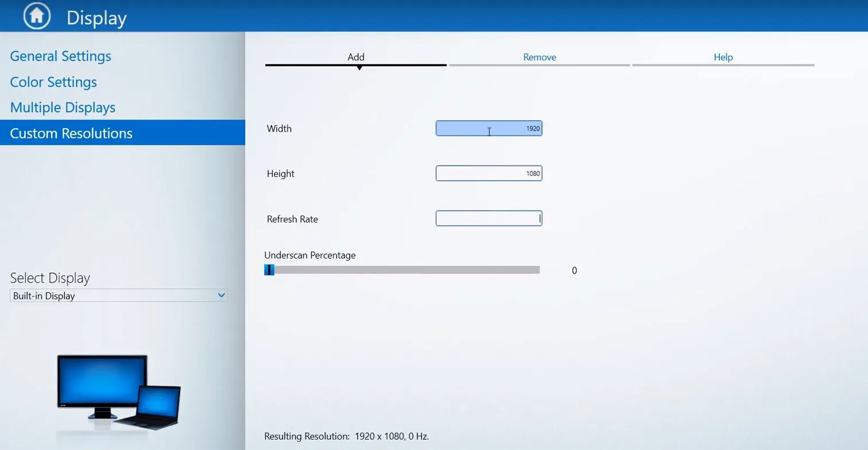Focus the Refresh Rate input field
Viewport: 868px width, 450px height.
pyautogui.click(x=489, y=218)
